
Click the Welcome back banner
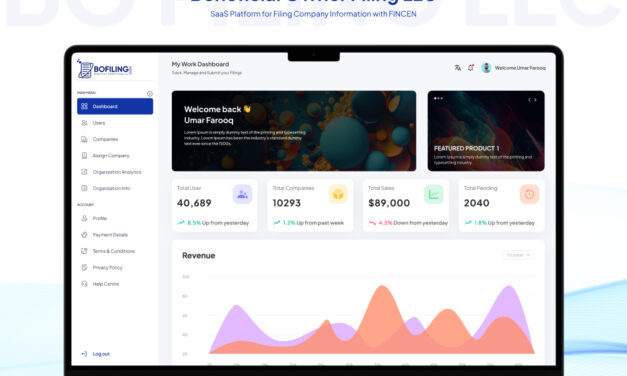[x=294, y=131]
